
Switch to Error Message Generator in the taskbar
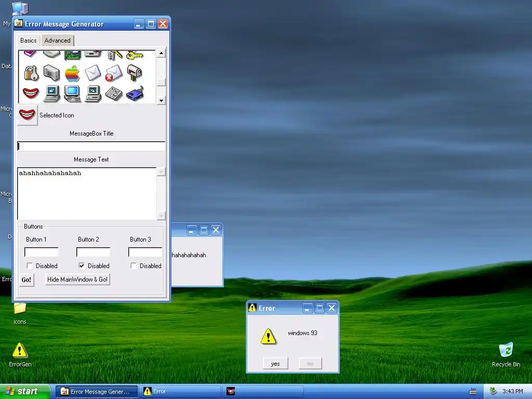pos(96,392)
